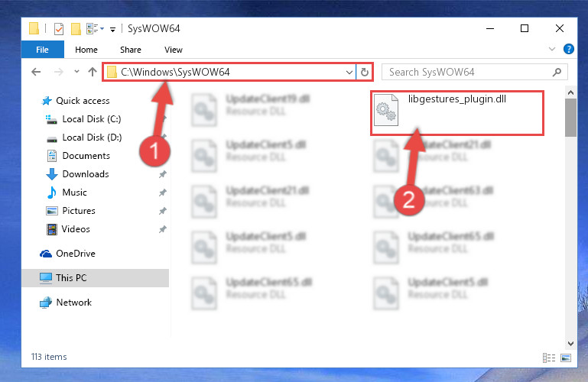588x382 pixels.
Task: Expand the ribbon with the chevron
Action: click(551, 49)
